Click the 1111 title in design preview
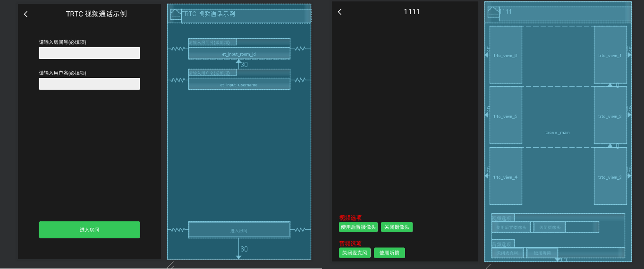Viewport: 644px width, 269px height. pos(412,12)
